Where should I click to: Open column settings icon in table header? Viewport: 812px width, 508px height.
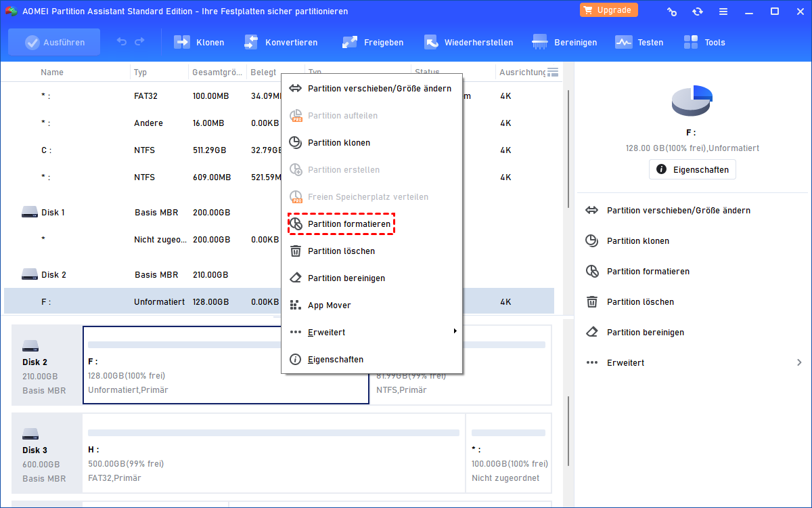[553, 72]
